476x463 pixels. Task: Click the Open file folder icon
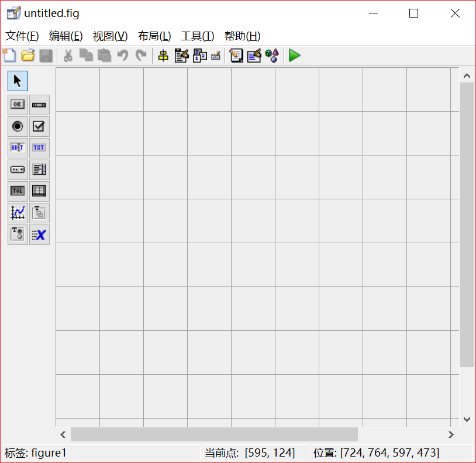[27, 56]
